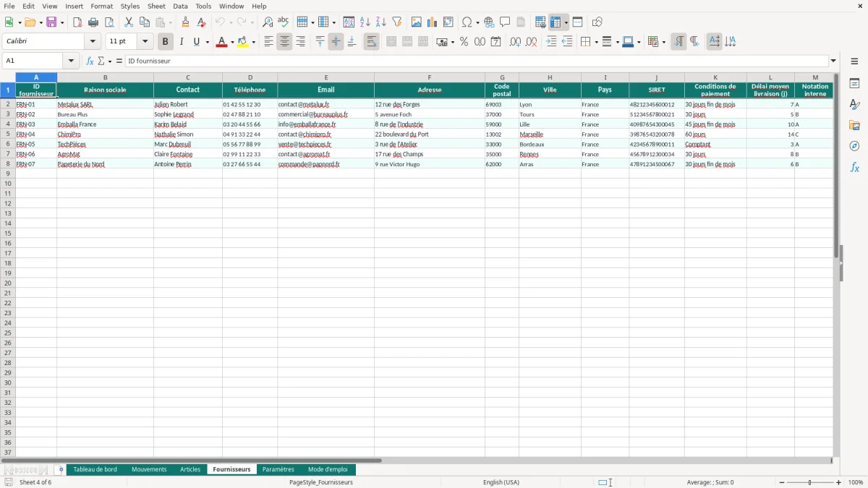Open the Data menu
Viewport: 868px width, 488px height.
tap(180, 6)
